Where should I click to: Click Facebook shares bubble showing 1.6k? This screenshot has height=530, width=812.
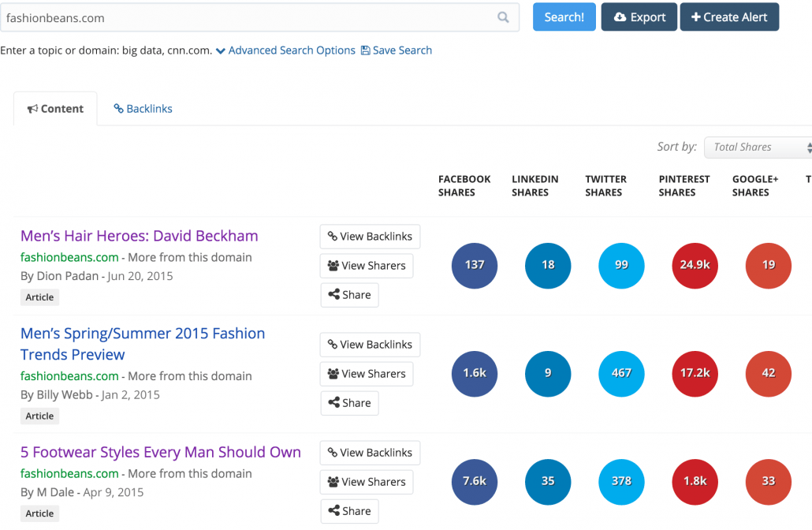pyautogui.click(x=475, y=374)
